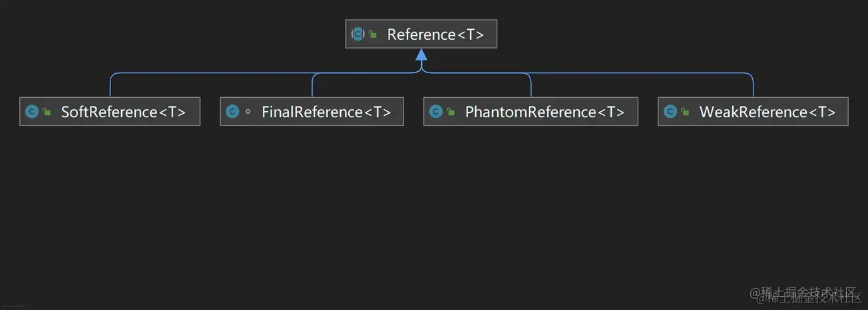
Task: Select the inheritance edge rising from SoftReference<T>
Action: tap(110, 86)
